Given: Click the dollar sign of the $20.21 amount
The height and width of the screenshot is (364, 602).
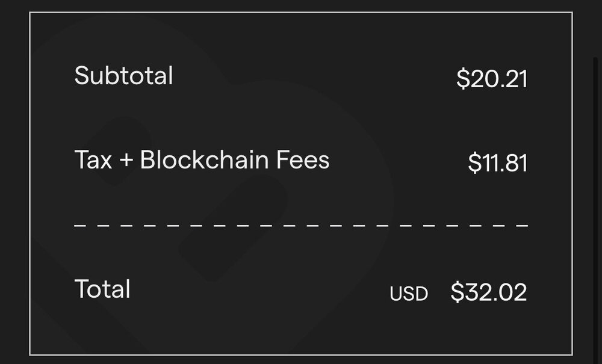Looking at the screenshot, I should pos(462,79).
